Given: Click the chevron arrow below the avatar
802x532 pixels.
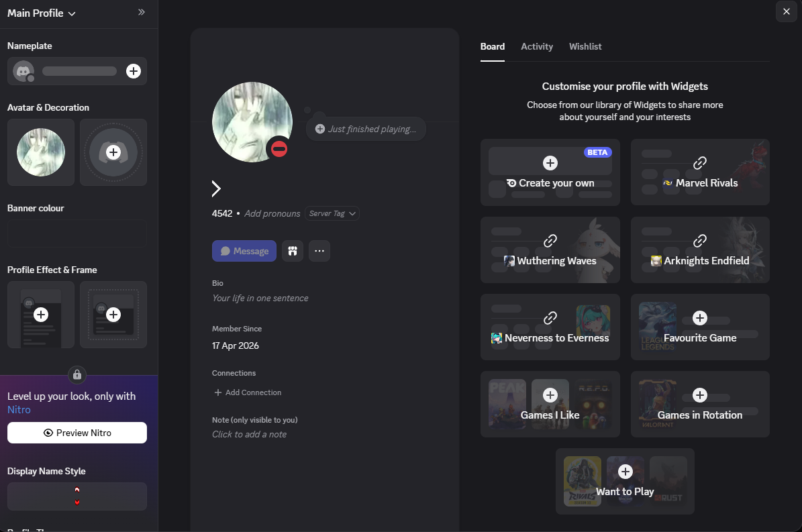Looking at the screenshot, I should click(x=216, y=189).
